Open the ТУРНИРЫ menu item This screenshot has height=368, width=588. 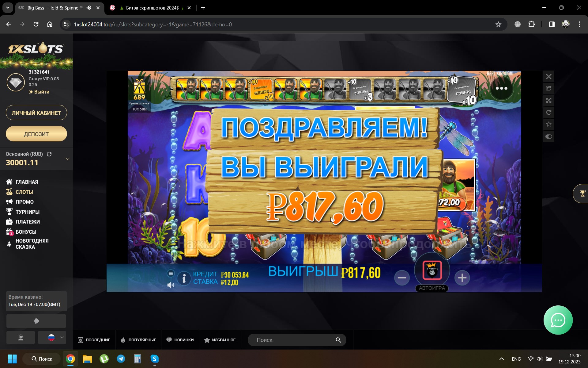[x=27, y=212]
